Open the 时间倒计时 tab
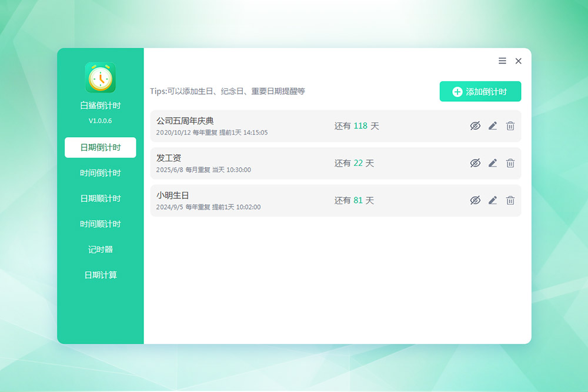 (x=101, y=173)
